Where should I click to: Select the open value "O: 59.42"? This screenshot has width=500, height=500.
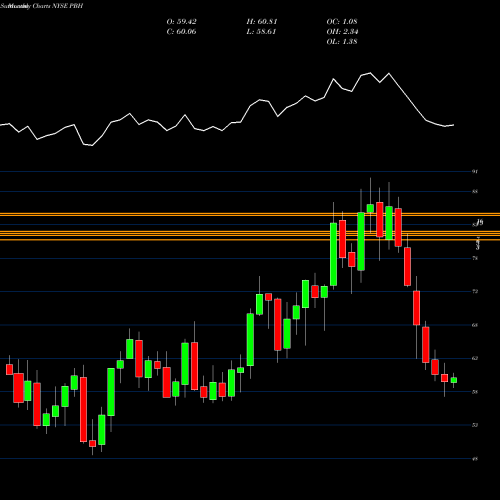pyautogui.click(x=182, y=22)
